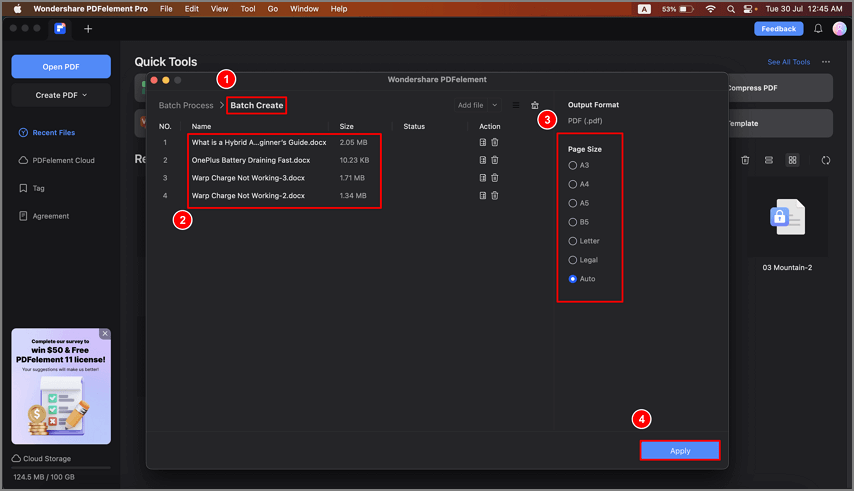Open Recent Files in sidebar
854x491 pixels.
tap(47, 132)
